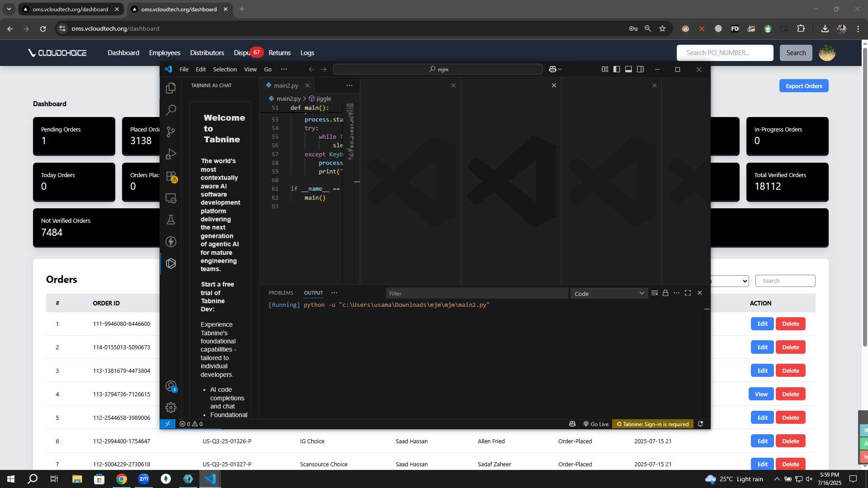
Task: Show additional panel tabs via ellipsis
Action: (334, 293)
